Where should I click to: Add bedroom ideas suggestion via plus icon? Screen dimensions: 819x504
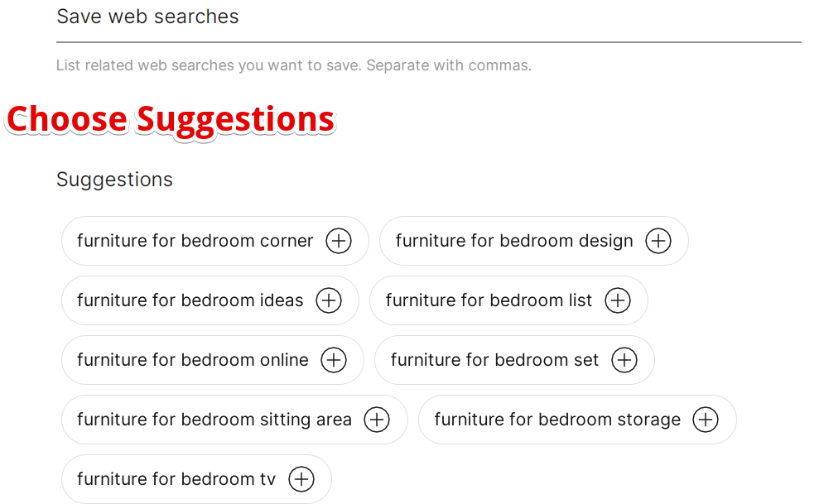pos(329,300)
